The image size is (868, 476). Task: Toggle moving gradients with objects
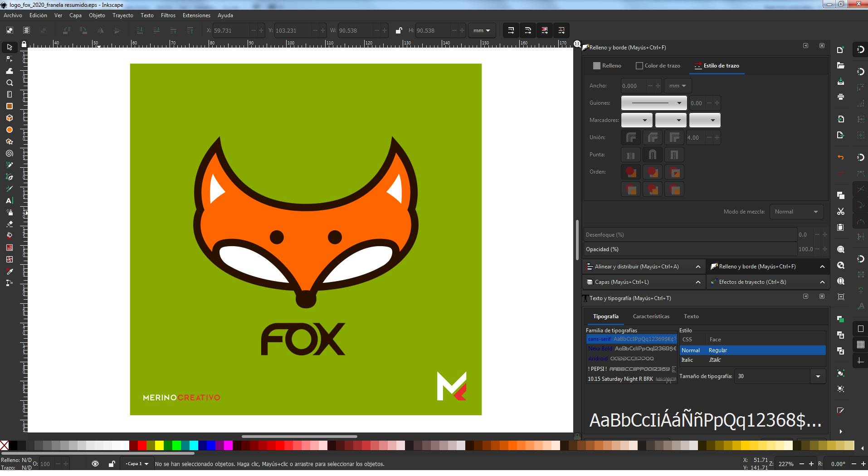(545, 30)
